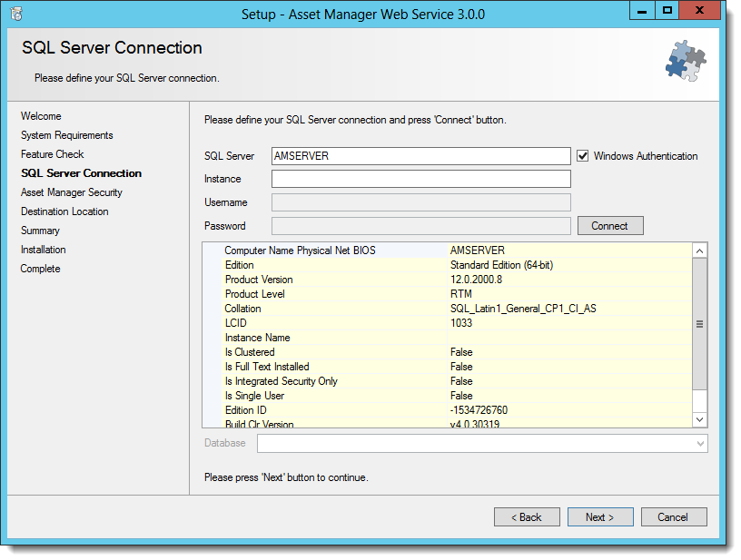Toggle the Windows Authentication checkbox

tap(583, 156)
